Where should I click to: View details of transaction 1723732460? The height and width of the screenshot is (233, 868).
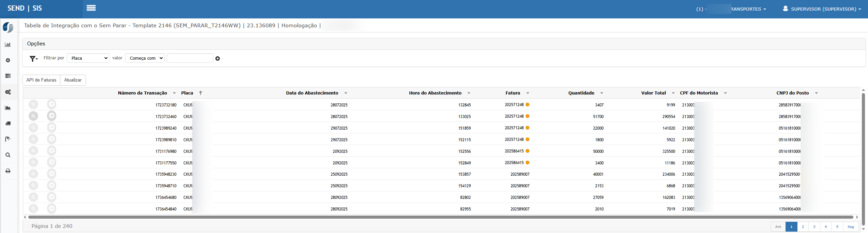[33, 116]
